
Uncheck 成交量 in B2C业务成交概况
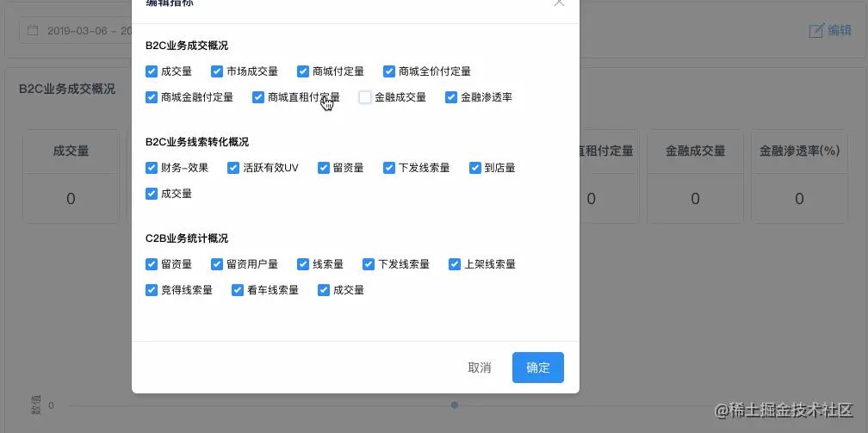[x=152, y=71]
